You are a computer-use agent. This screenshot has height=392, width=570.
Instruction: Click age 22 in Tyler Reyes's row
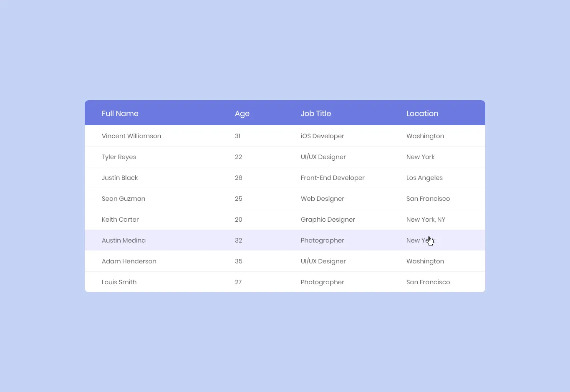[239, 157]
